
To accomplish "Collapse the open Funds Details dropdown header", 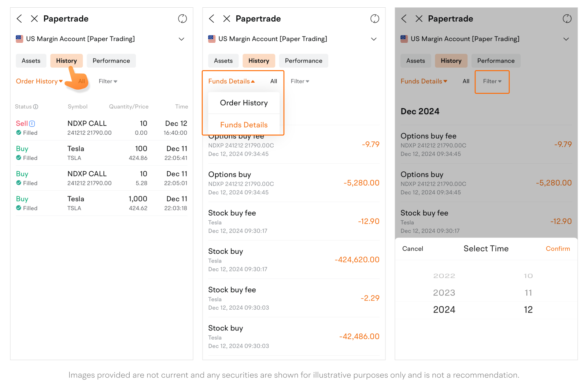I will 232,81.
